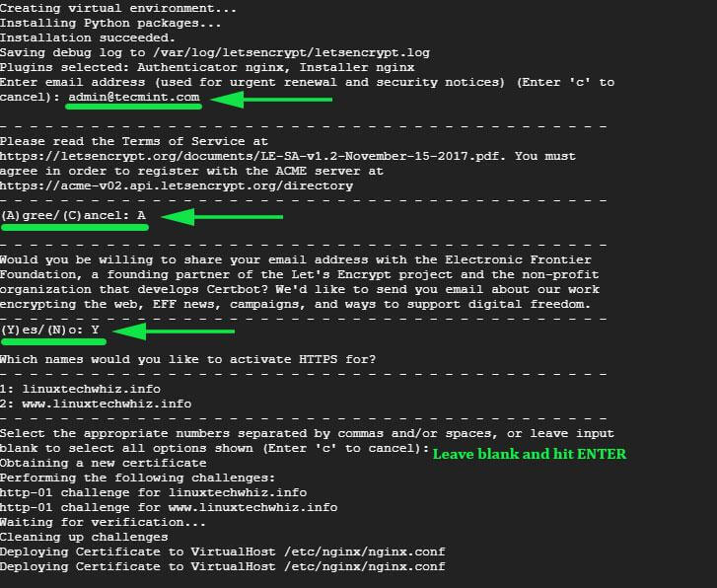
Task: Click 'Which names would you like' question line
Action: pyautogui.click(x=187, y=359)
